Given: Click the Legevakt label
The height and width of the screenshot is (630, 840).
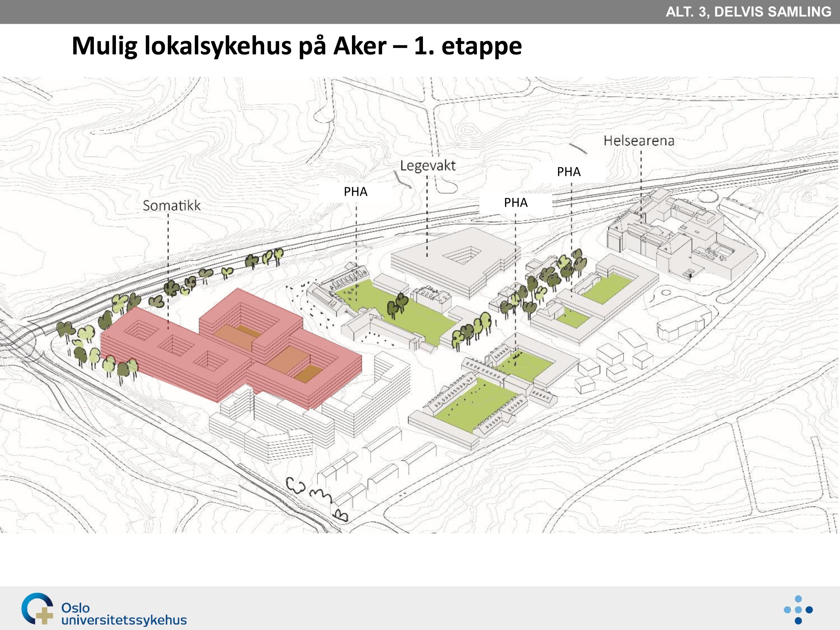Looking at the screenshot, I should 428,166.
